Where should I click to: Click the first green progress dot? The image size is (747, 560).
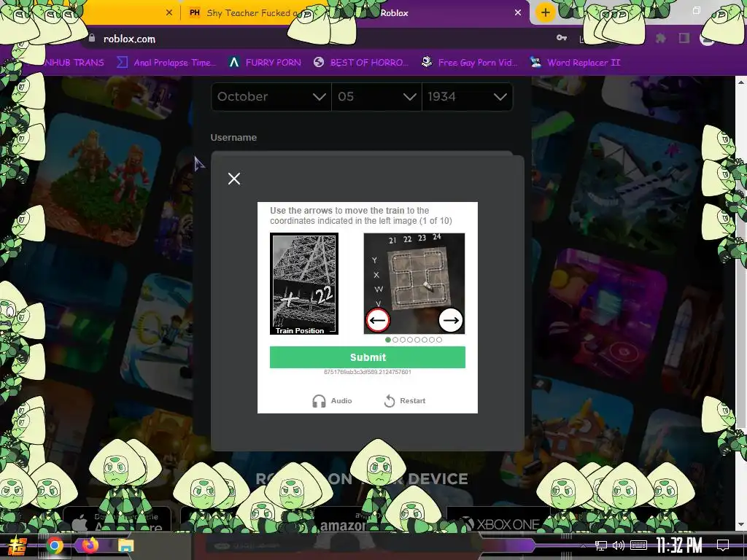388,340
